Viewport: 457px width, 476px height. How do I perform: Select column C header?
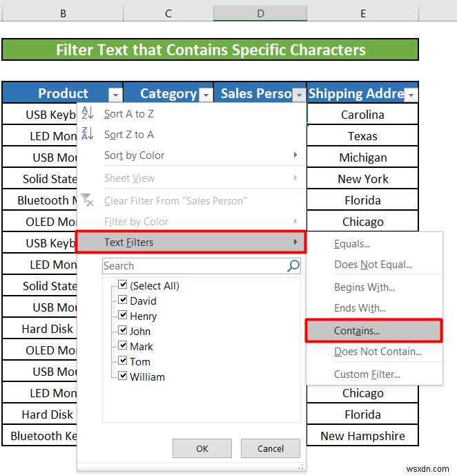[x=168, y=13]
